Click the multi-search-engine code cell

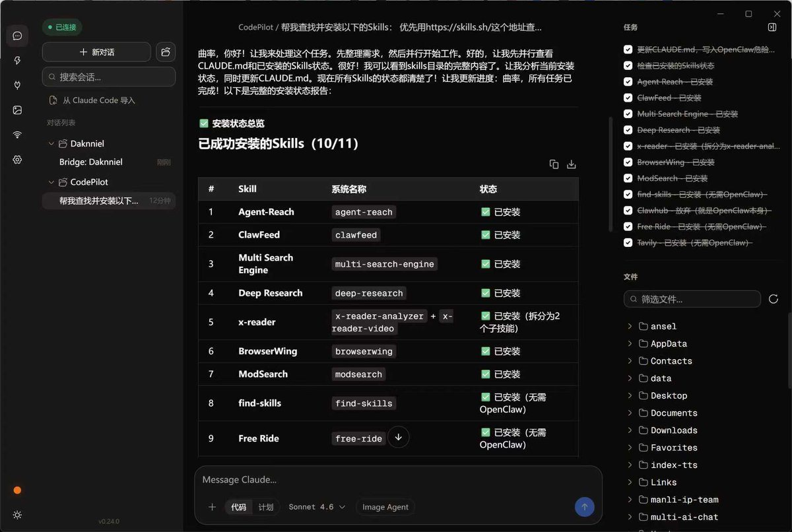click(384, 264)
